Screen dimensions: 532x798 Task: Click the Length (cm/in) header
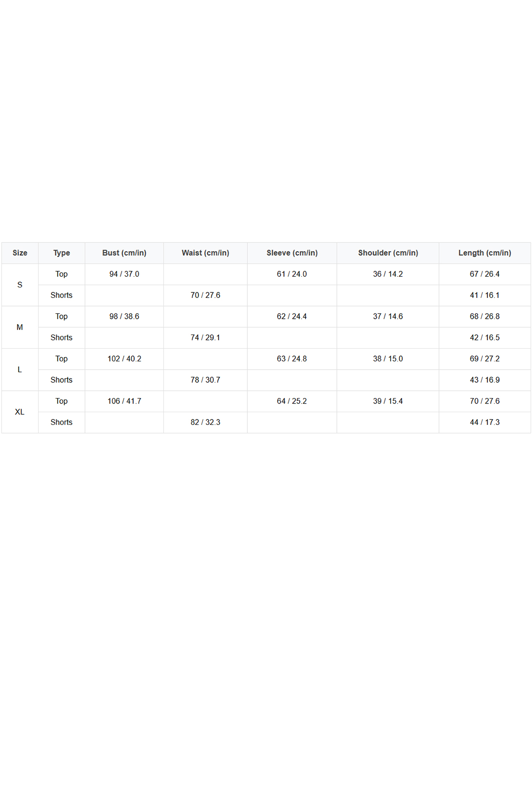coord(485,253)
